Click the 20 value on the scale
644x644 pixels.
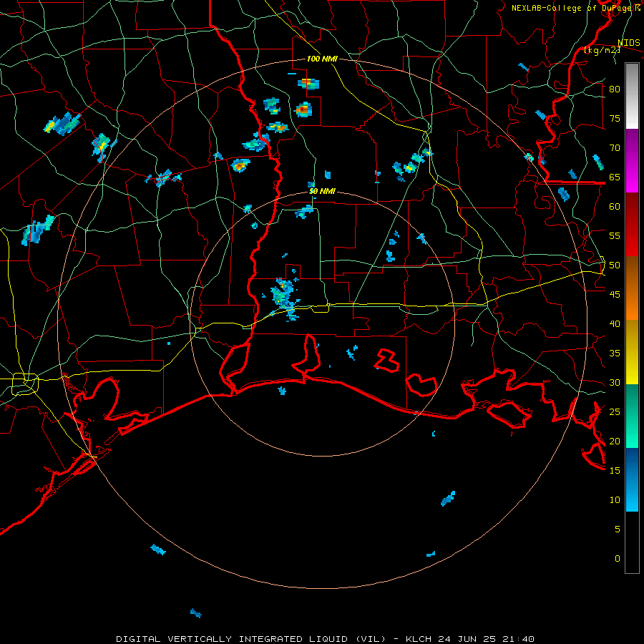615,441
